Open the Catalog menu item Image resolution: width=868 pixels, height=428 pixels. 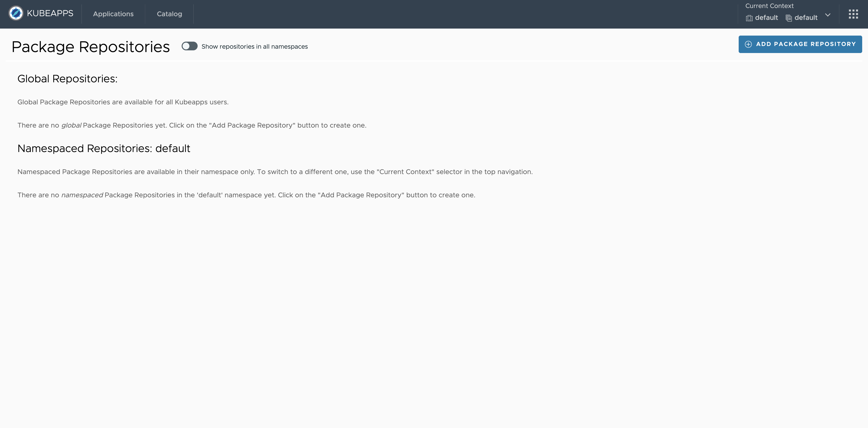click(x=169, y=13)
